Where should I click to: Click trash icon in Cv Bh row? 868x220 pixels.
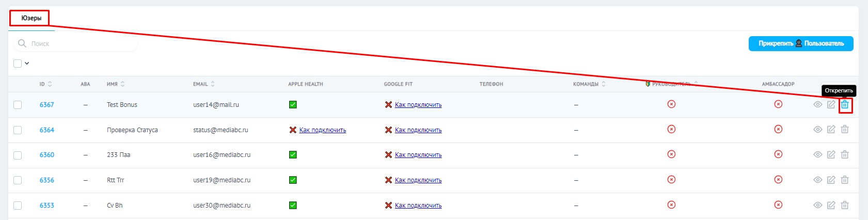tap(845, 205)
